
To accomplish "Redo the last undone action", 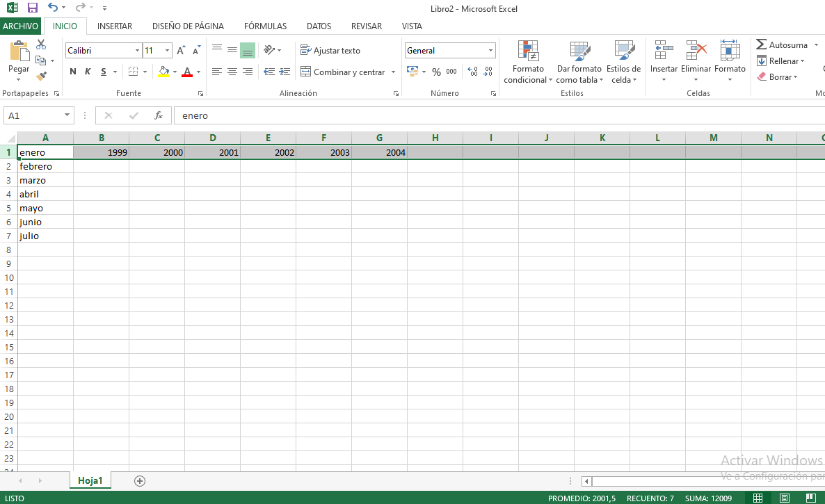I will (x=80, y=8).
